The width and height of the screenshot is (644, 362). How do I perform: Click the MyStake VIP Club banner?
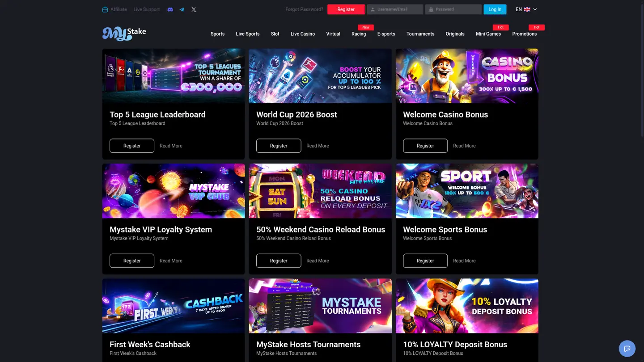tap(174, 191)
